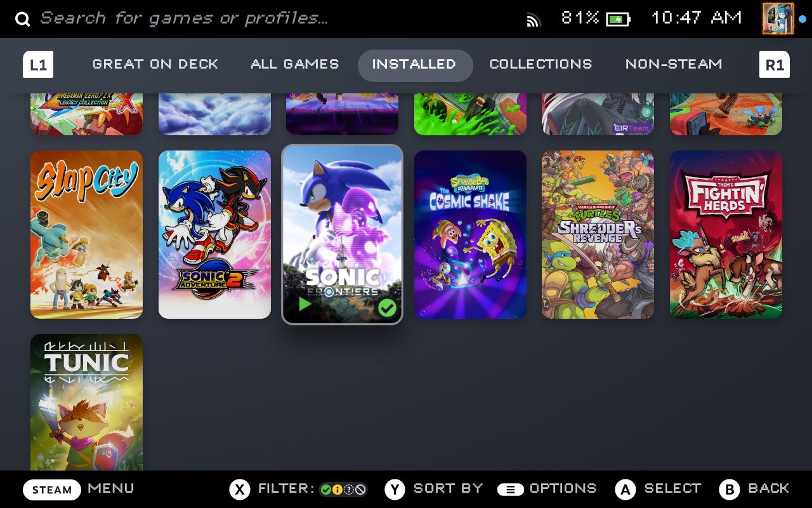The width and height of the screenshot is (812, 508).
Task: Select the Mega Man Zero/ZX Legacy Collection cover
Action: pos(87,114)
